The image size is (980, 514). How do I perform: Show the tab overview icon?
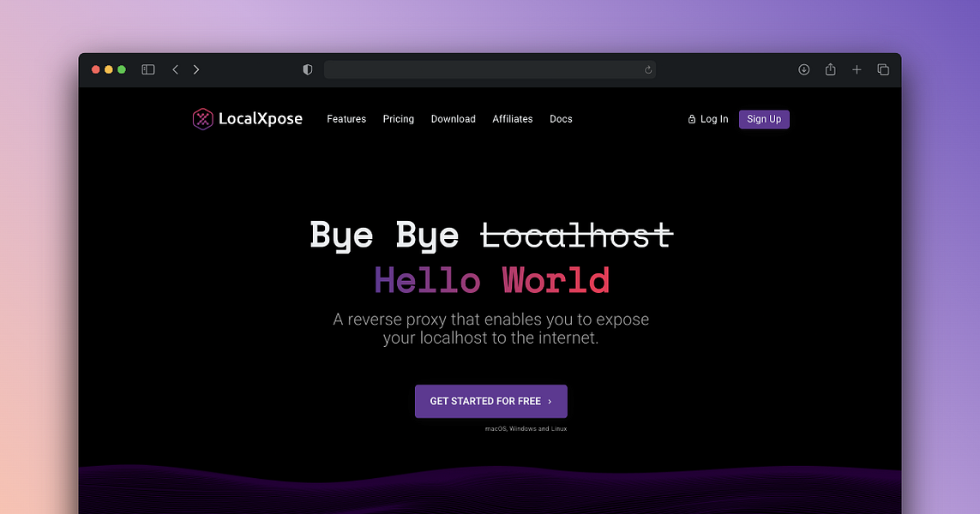pos(883,69)
